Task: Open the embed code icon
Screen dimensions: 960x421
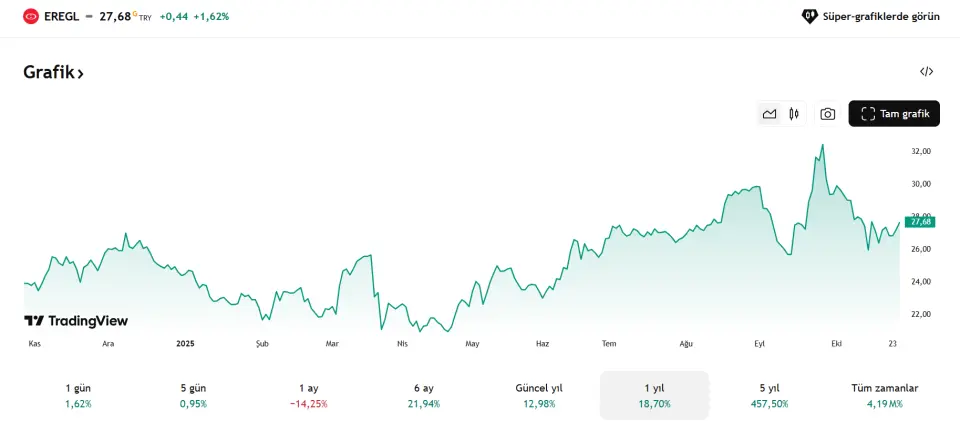Action: pos(927,72)
